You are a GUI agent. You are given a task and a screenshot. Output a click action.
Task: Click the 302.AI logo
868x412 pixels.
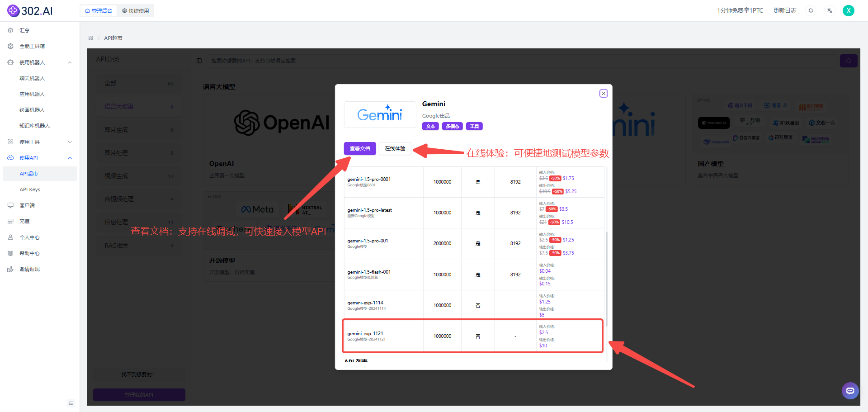pos(30,10)
